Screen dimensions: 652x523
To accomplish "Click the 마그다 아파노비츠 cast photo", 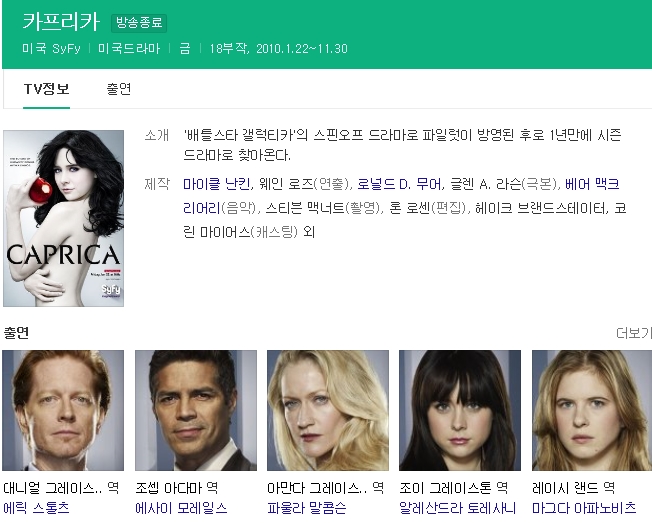I will click(592, 410).
